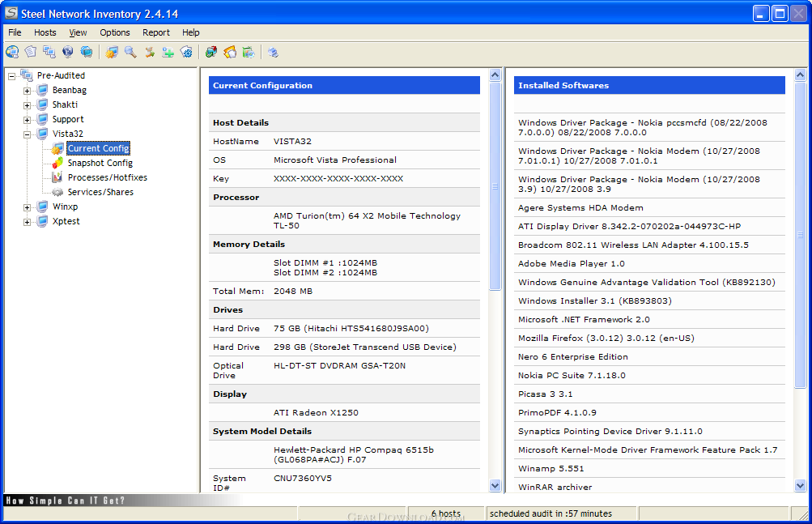Click the Support host computer icon
Screen dimensions: 812x524
point(42,119)
